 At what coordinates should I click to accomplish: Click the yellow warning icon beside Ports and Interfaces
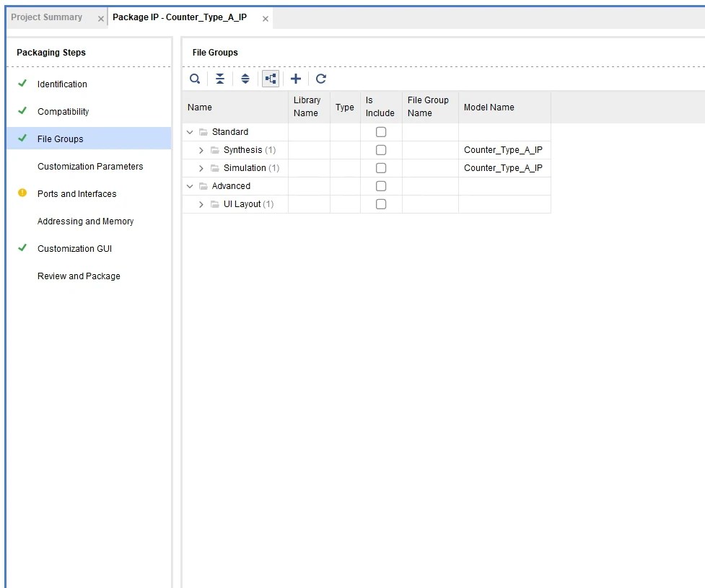point(22,193)
